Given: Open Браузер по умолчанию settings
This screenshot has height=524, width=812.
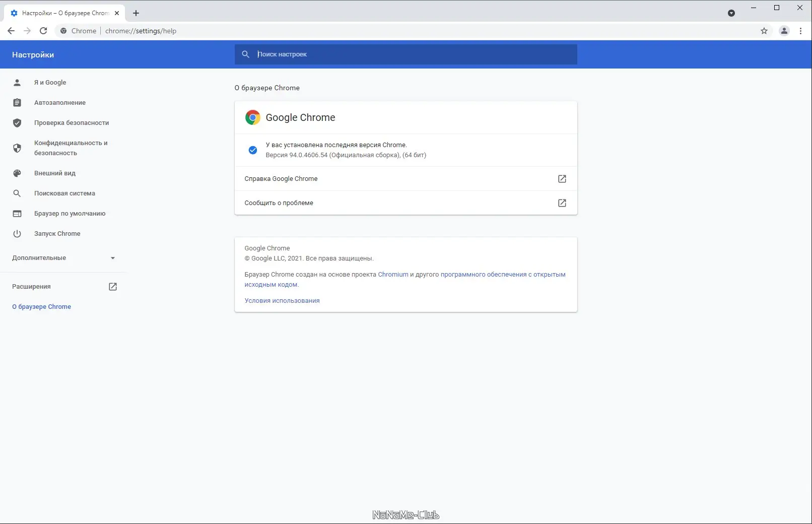Looking at the screenshot, I should tap(70, 213).
